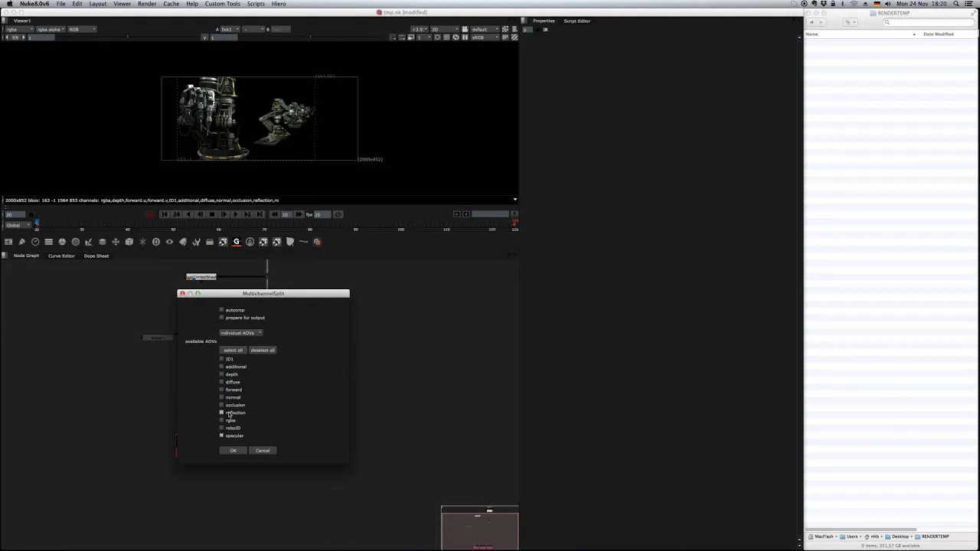This screenshot has height=551, width=980.
Task: Open the Draw nodes brush icon
Action: [x=21, y=242]
